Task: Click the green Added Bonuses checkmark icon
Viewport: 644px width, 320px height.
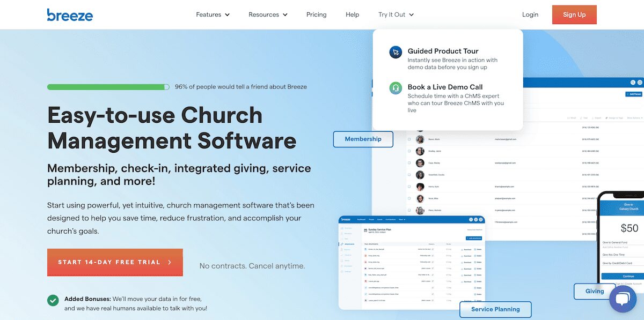Action: 53,300
